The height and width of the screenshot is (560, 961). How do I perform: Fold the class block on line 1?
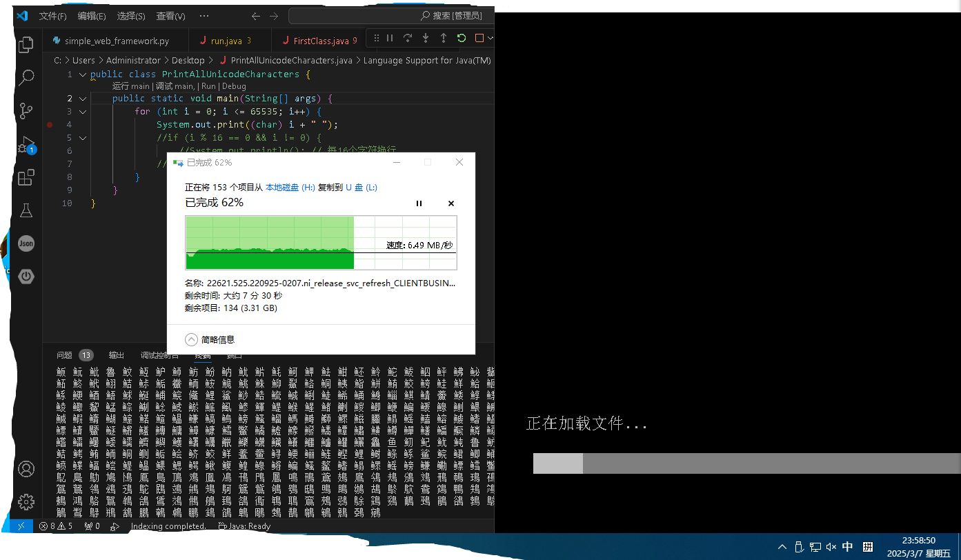pos(83,74)
